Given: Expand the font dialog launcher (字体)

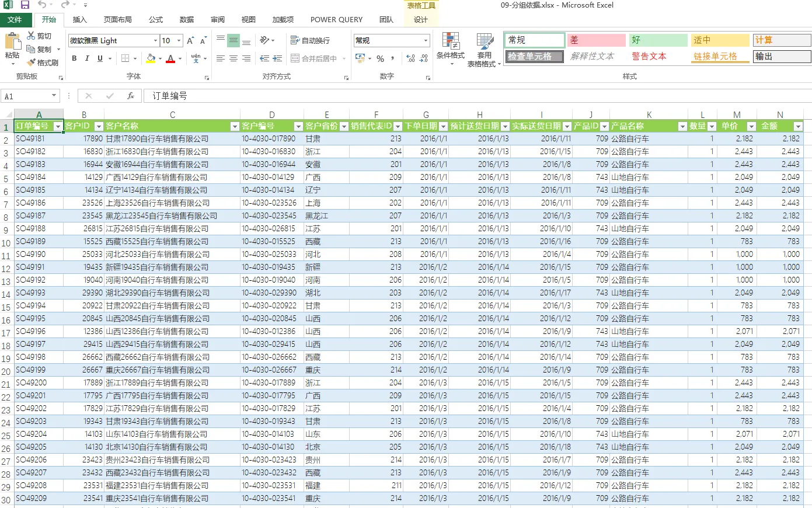Looking at the screenshot, I should (207, 78).
